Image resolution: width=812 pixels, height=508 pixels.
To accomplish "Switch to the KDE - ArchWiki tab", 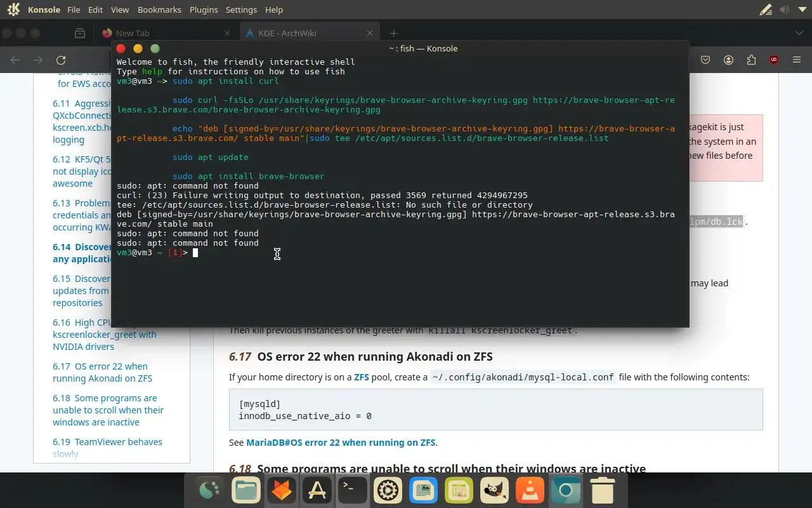I will [311, 33].
